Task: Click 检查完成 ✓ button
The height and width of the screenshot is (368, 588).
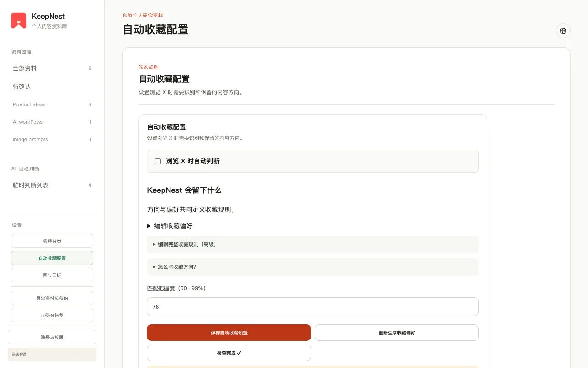Action: (229, 353)
